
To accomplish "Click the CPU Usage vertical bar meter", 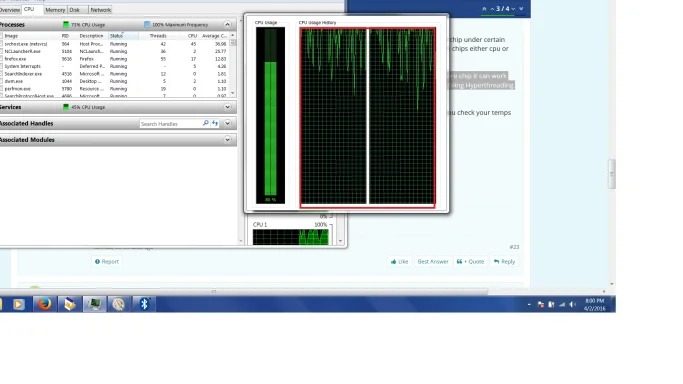I will pos(270,115).
